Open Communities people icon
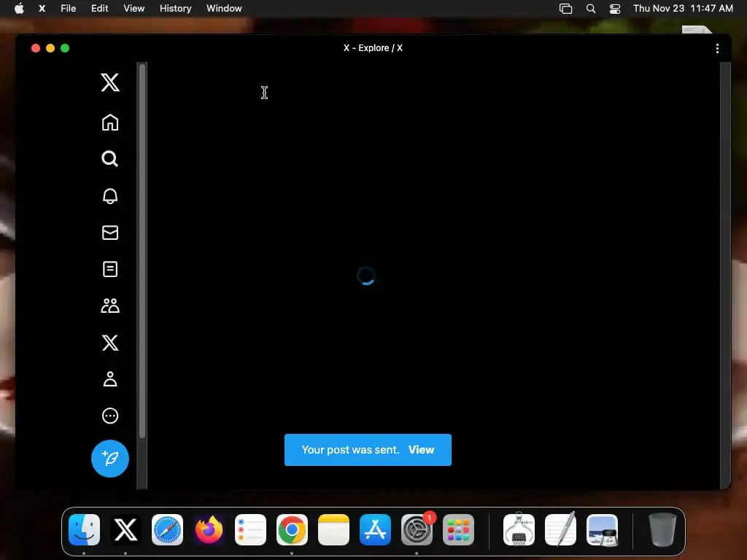Viewport: 747px width, 560px height. point(110,306)
